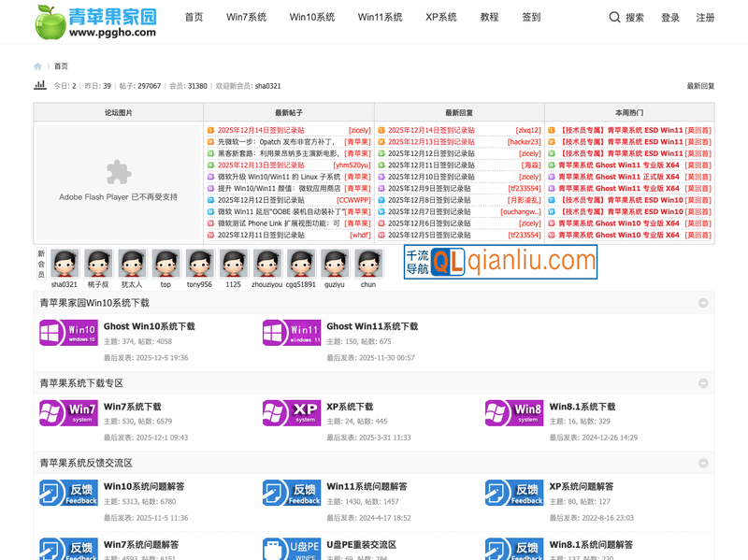Click the 注册 register link
Screen dimensions: 748x560
(705, 18)
